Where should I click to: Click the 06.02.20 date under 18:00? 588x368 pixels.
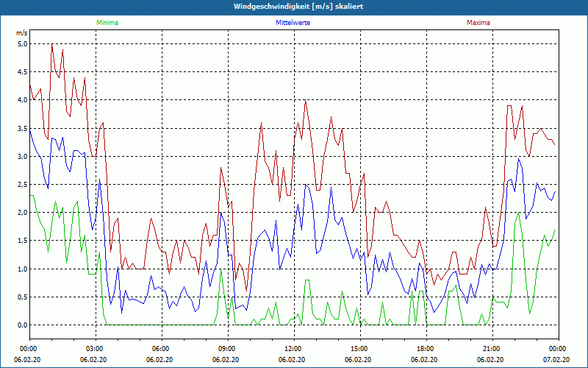424,360
